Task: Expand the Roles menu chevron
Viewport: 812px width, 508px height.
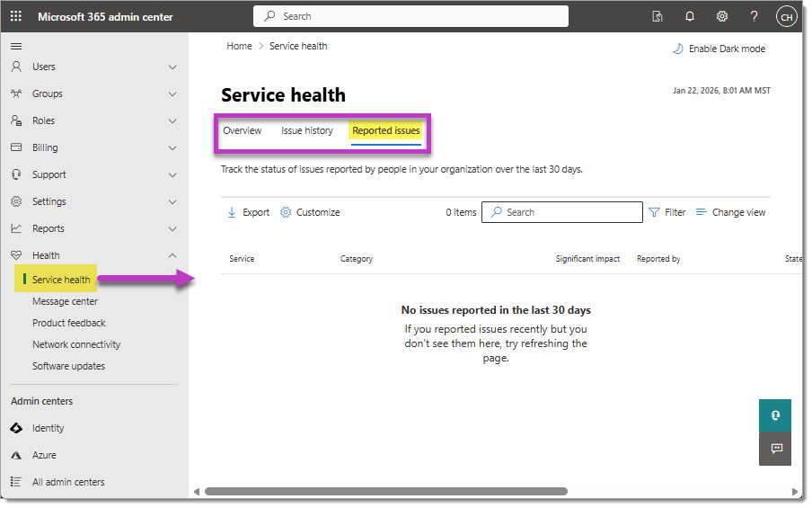Action: point(172,120)
